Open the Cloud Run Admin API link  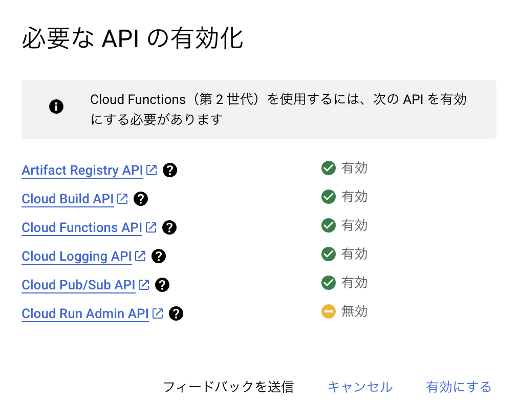coord(85,313)
